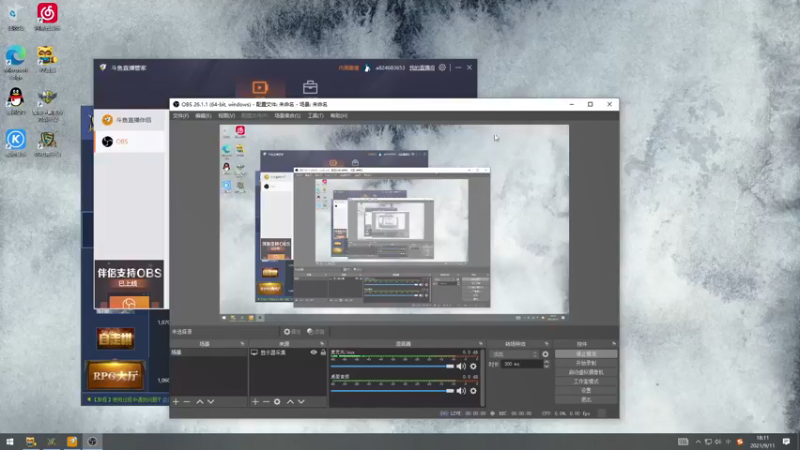The height and width of the screenshot is (450, 800).
Task: Select OBS item in Douyu sidebar
Action: tap(130, 142)
